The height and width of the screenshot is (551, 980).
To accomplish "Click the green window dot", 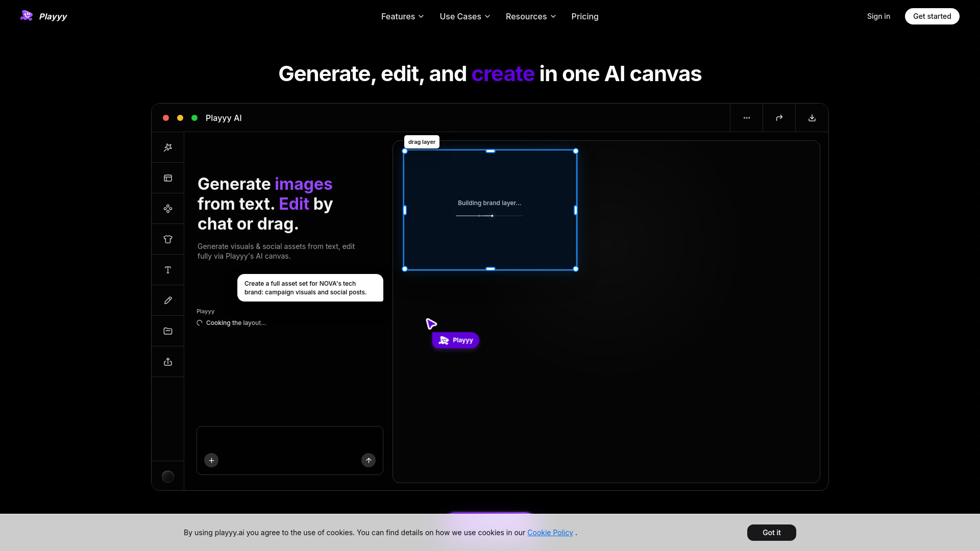I will (194, 118).
